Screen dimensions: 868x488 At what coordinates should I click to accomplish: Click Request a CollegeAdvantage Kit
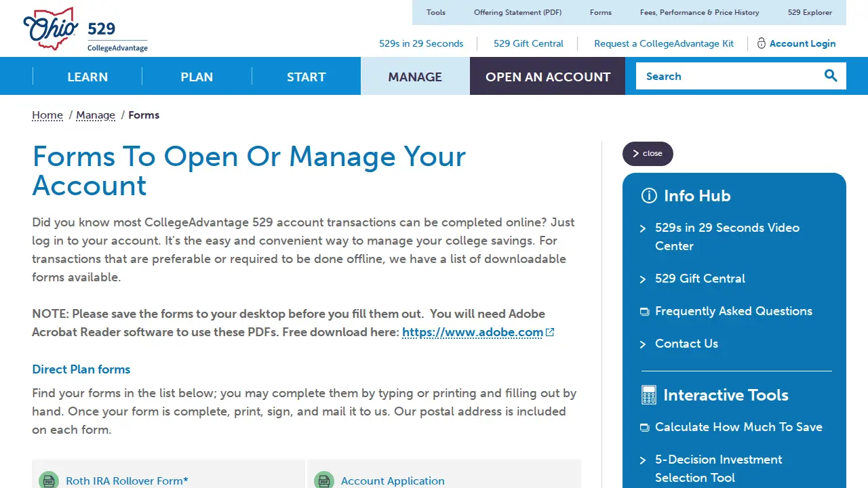point(664,43)
